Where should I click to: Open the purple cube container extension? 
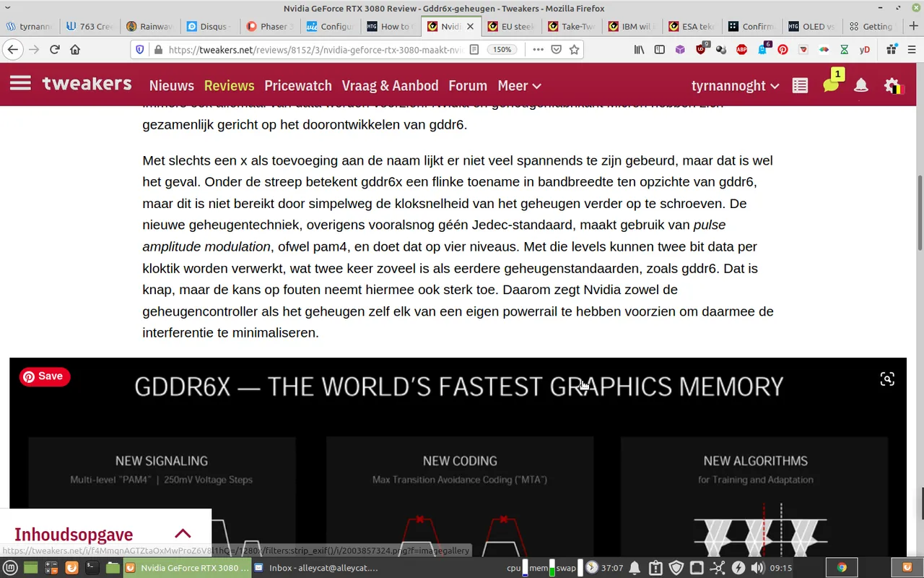pyautogui.click(x=680, y=50)
